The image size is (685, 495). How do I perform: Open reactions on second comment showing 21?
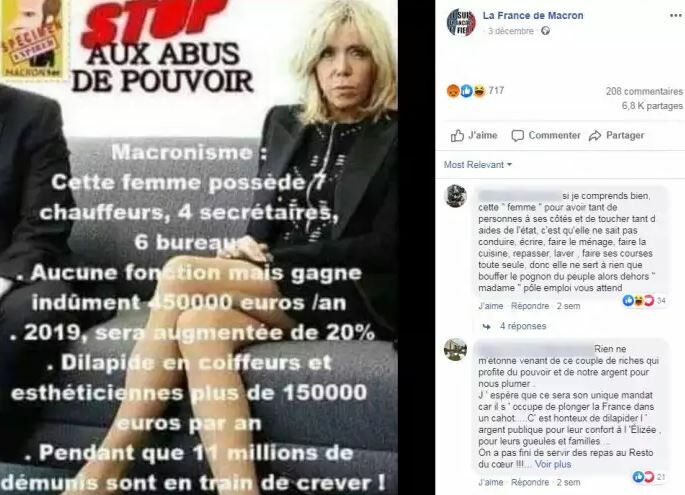(649, 477)
